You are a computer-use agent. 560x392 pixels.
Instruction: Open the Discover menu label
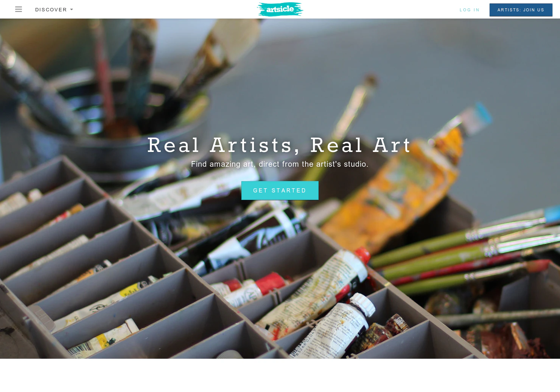click(51, 10)
